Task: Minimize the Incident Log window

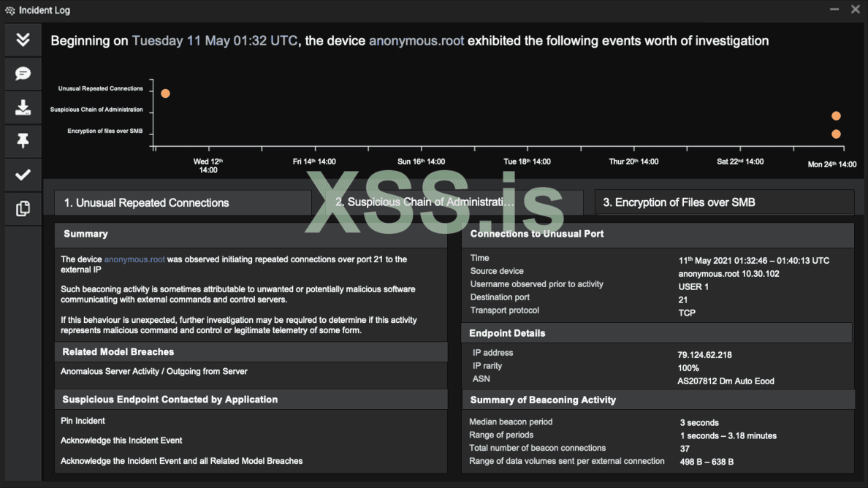Action: 834,10
